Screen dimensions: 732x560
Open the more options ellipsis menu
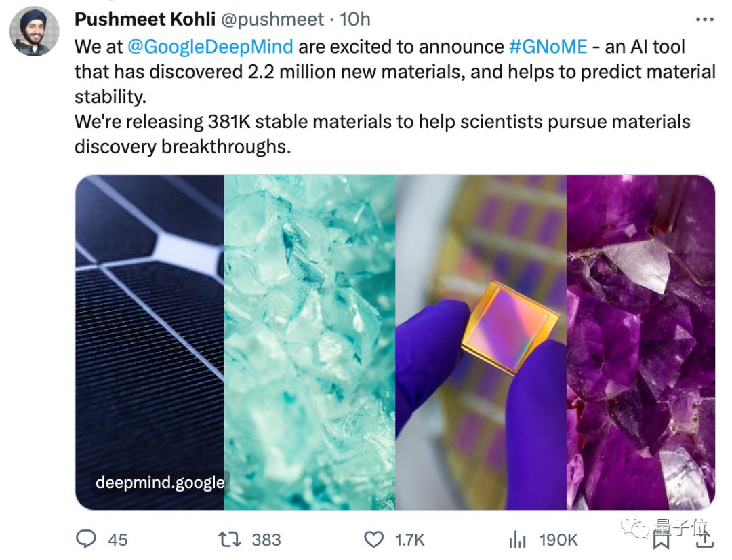tap(704, 19)
